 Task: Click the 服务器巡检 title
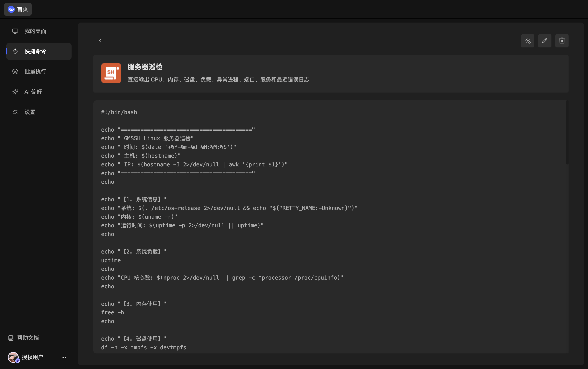point(145,67)
